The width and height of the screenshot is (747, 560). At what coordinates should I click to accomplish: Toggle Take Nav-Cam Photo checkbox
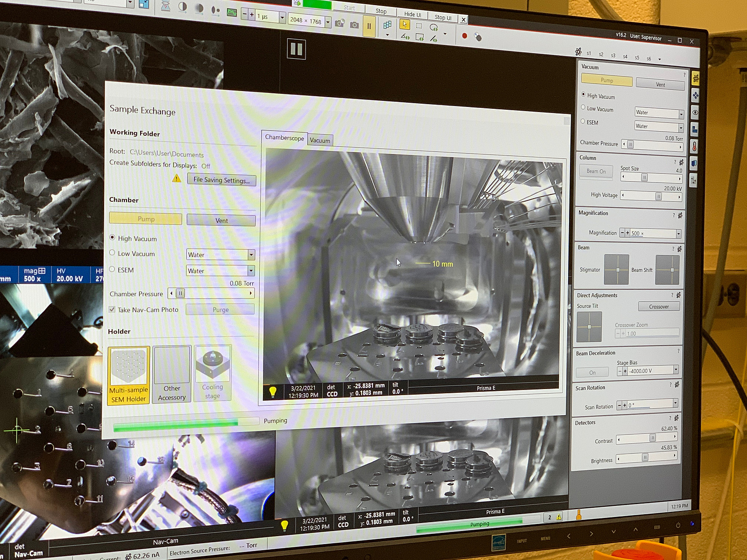[112, 309]
